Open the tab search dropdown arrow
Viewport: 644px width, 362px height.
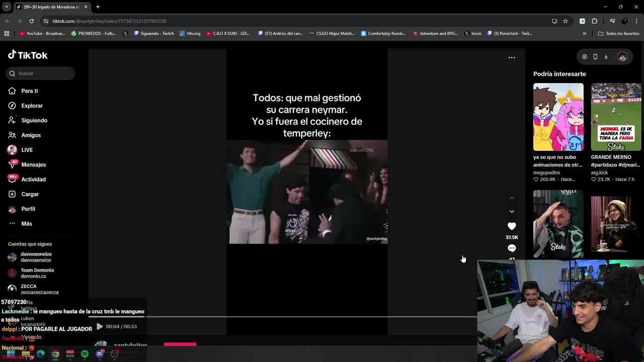click(7, 7)
